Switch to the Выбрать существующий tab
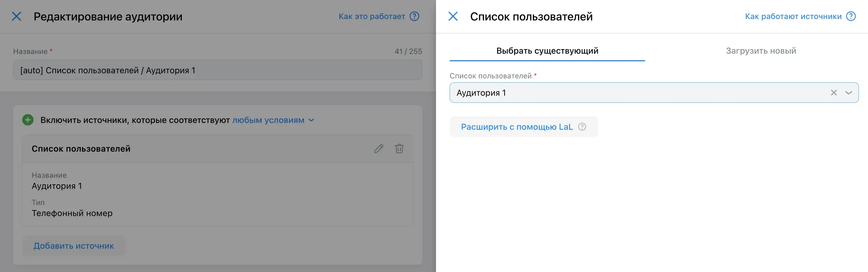The image size is (868, 272). pos(547,51)
